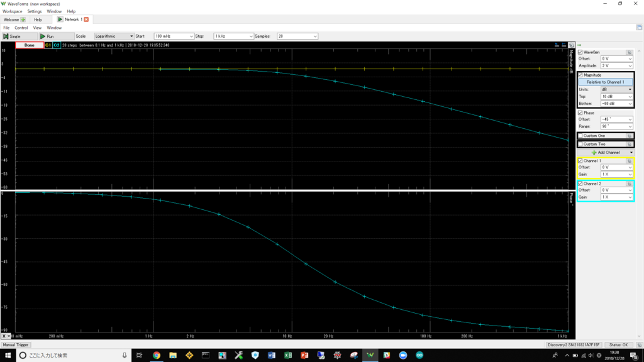644x362 pixels.
Task: Open the Scale Logarithmic dropdown
Action: click(x=114, y=36)
